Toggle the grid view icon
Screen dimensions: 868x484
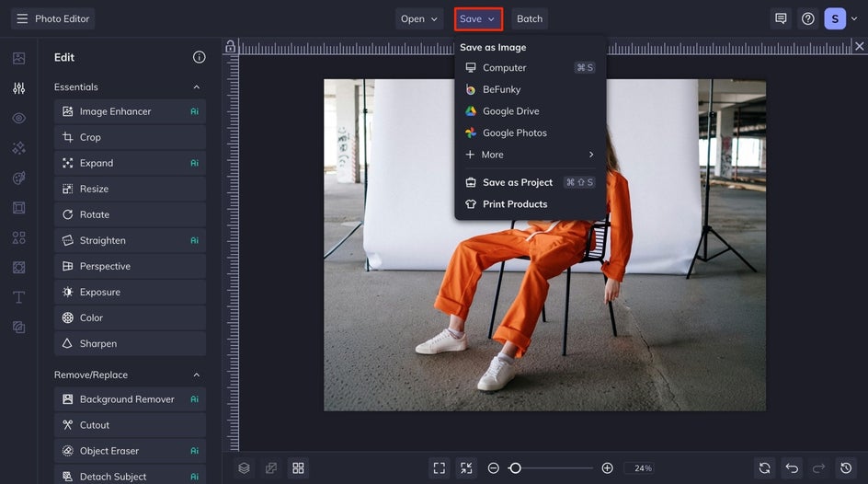[x=298, y=468]
